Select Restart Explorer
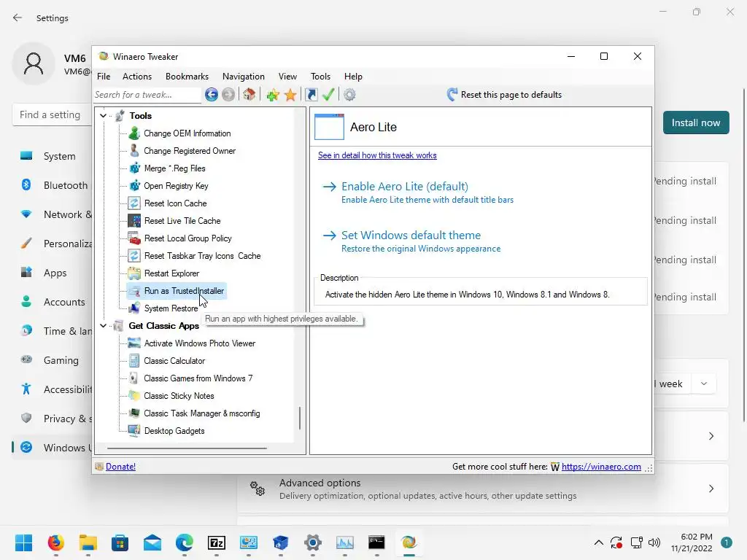747x560 pixels. [x=171, y=273]
